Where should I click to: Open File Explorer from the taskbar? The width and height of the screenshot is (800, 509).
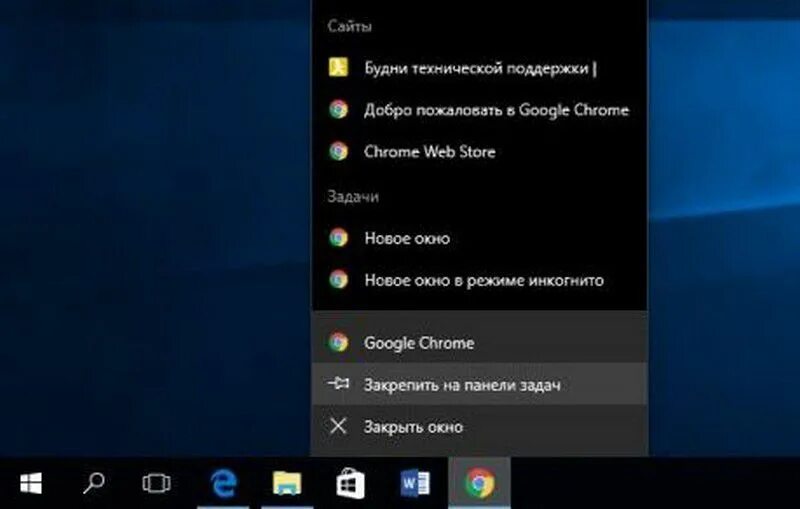click(287, 483)
